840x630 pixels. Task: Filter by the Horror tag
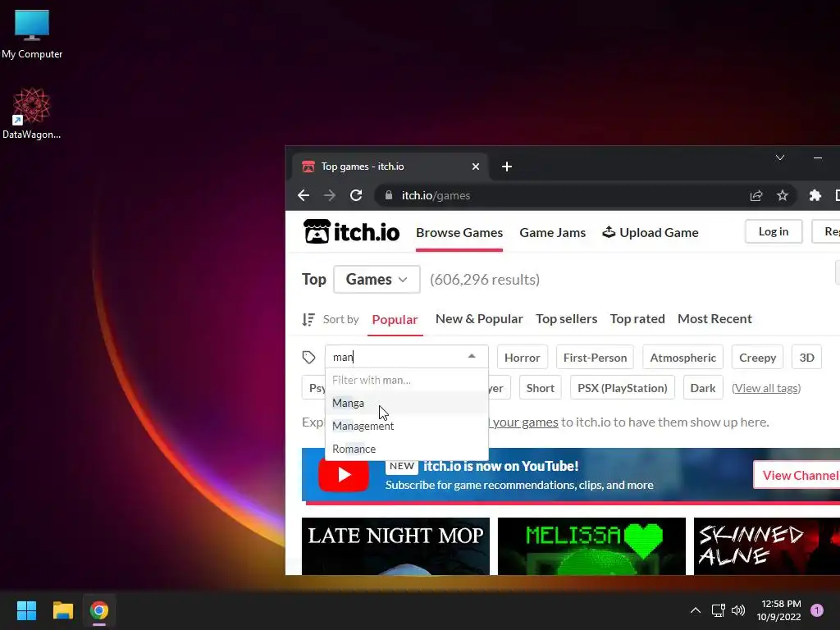(523, 358)
